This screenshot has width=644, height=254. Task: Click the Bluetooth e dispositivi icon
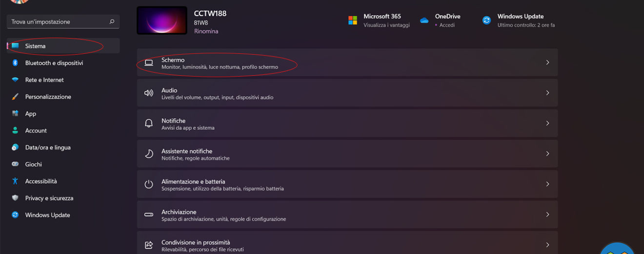tap(15, 63)
